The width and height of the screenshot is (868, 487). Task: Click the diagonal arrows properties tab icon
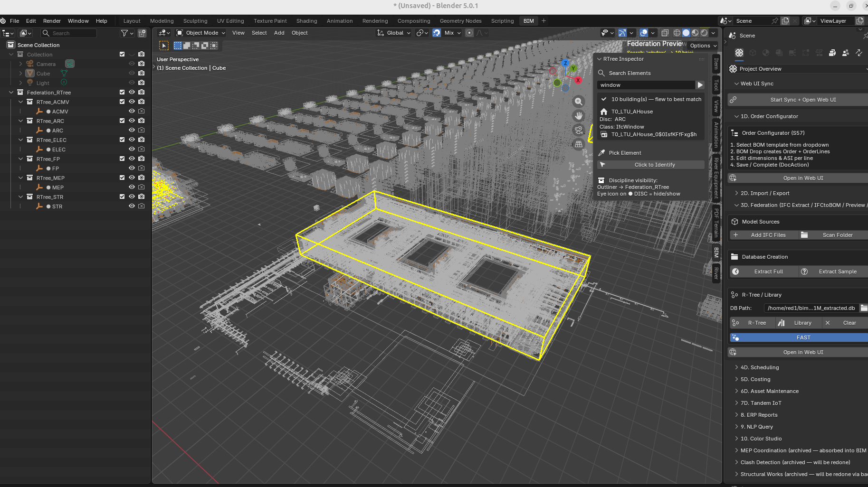[x=858, y=53]
